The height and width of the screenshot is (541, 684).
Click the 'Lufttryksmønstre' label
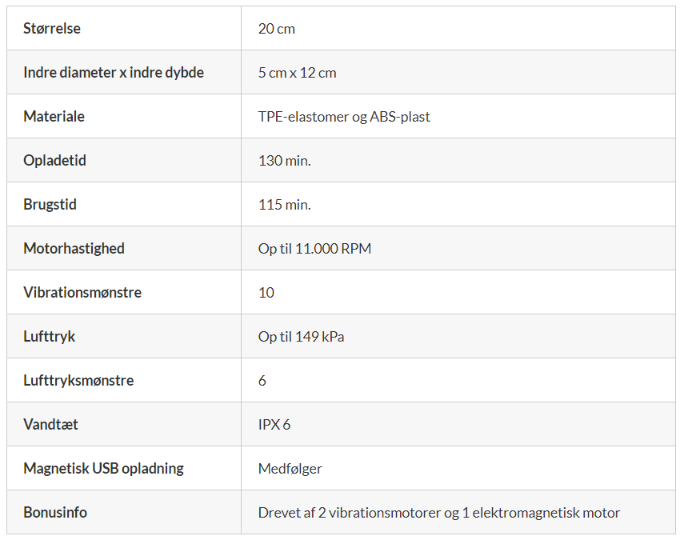pos(78,381)
